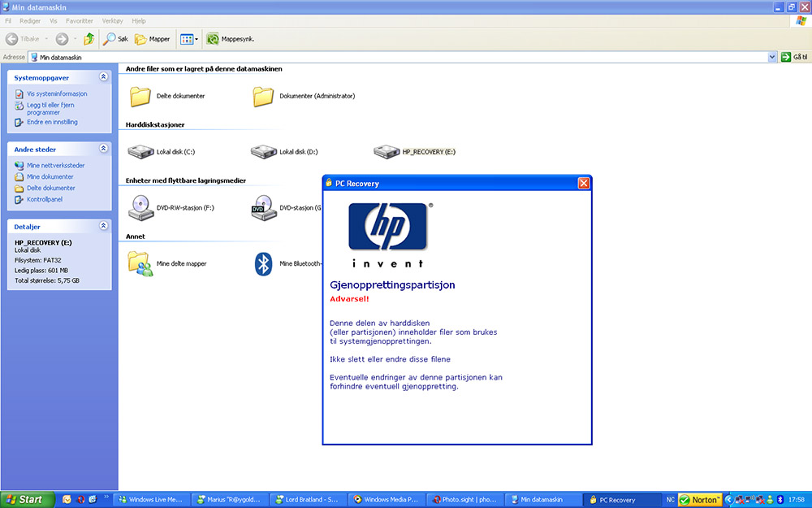Viewport: 812px width, 508px height.
Task: Go up one folder level icon
Action: pos(89,39)
